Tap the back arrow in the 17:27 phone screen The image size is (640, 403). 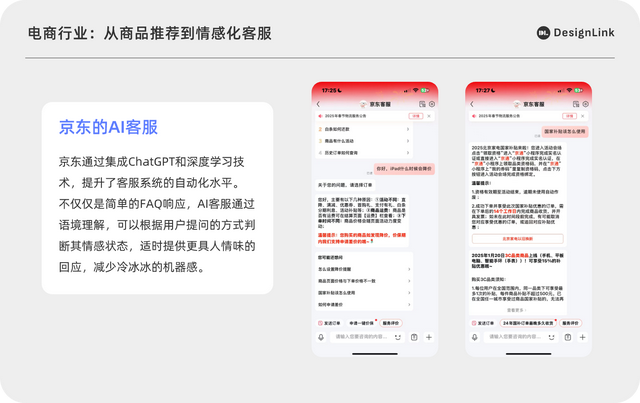click(472, 104)
